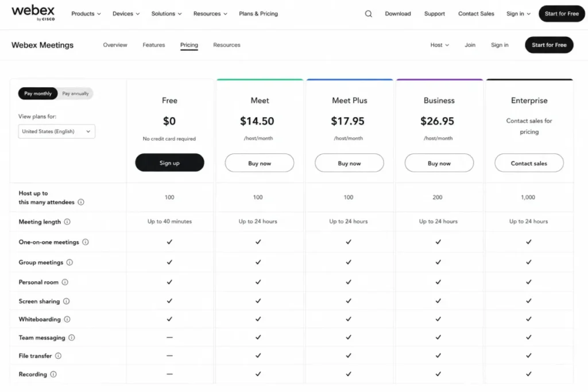588x392 pixels.
Task: Click Start for Free in Webex Meetings bar
Action: tap(549, 45)
